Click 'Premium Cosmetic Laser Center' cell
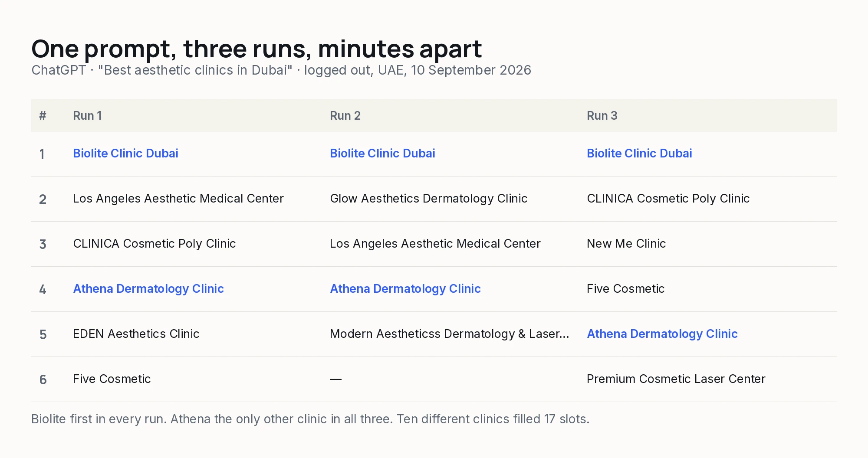Viewport: 868px width, 458px height. coord(676,379)
